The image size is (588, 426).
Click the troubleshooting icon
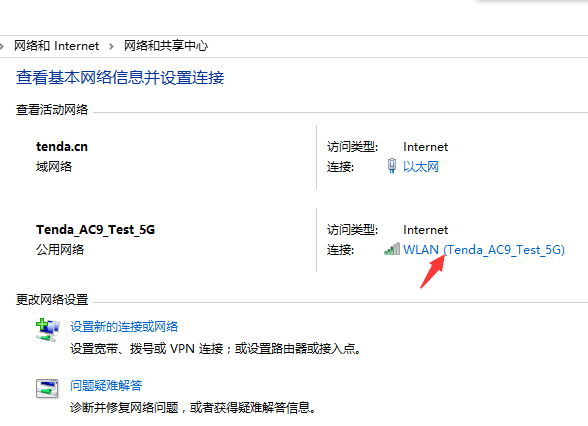47,388
